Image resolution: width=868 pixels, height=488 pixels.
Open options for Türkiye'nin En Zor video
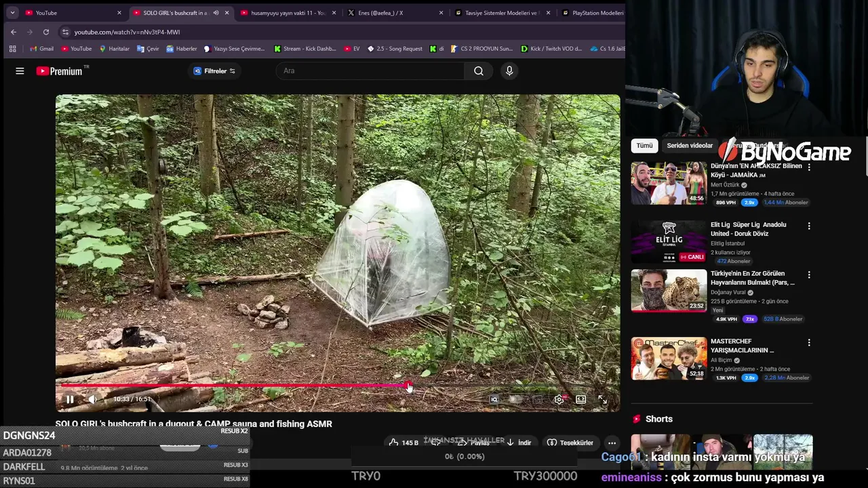pos(808,275)
